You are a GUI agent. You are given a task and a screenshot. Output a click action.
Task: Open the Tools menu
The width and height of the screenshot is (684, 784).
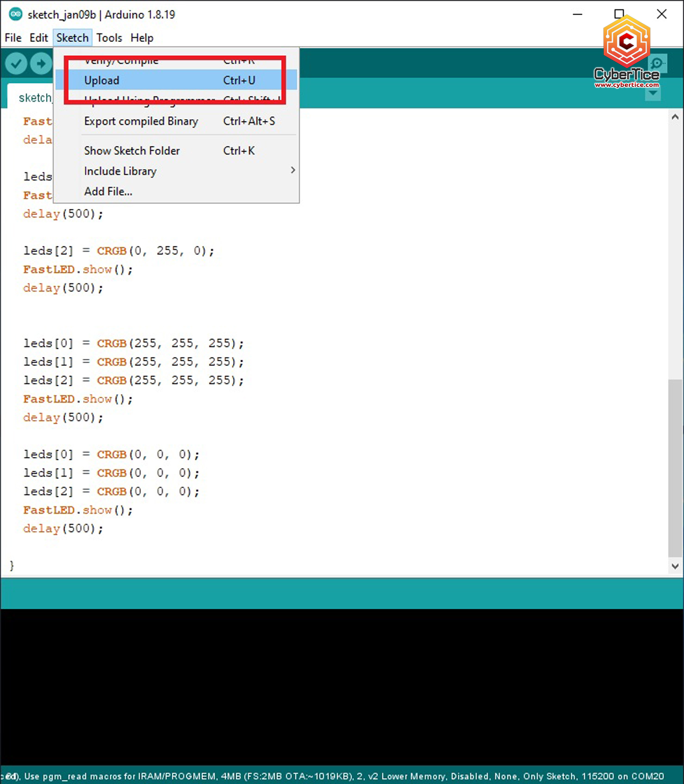109,38
